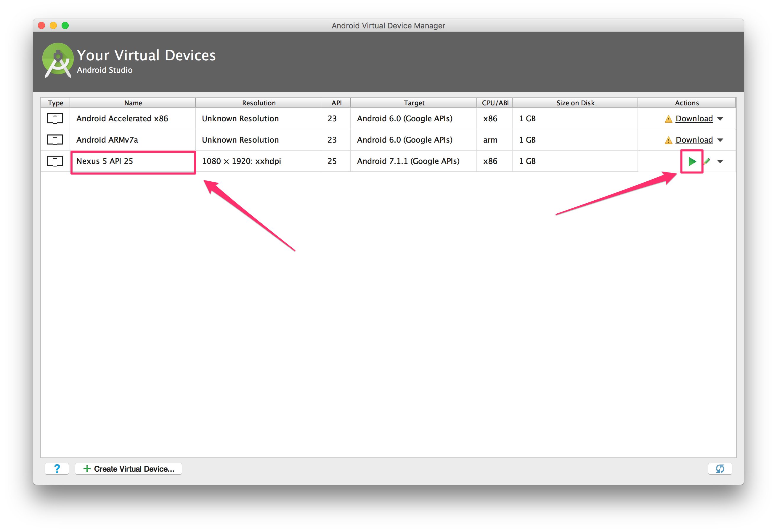This screenshot has height=532, width=777.
Task: Click warning triangle beside Android ARMv7a Download
Action: (x=668, y=140)
